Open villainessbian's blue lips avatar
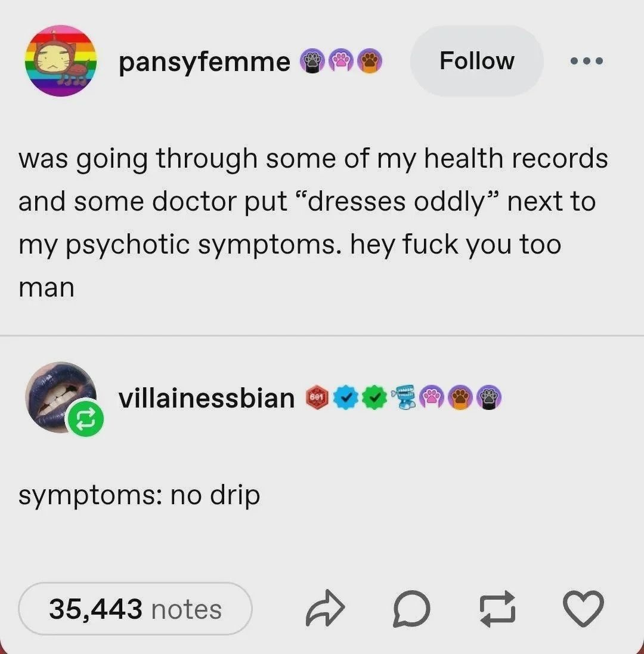This screenshot has width=644, height=654. [61, 397]
